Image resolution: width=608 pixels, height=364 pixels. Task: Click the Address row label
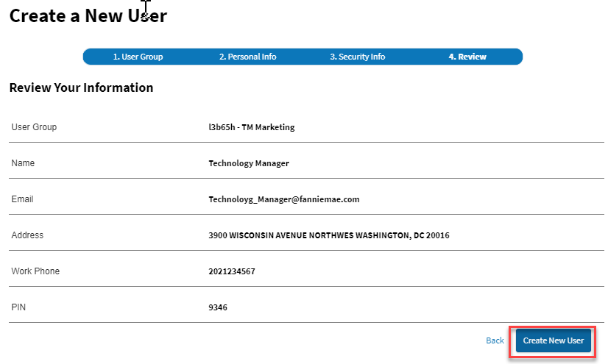27,235
